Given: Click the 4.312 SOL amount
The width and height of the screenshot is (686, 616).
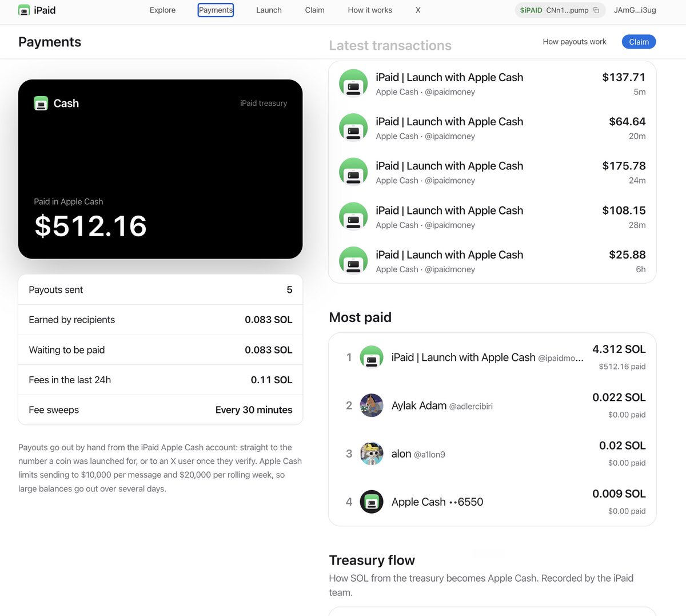Looking at the screenshot, I should click(619, 349).
